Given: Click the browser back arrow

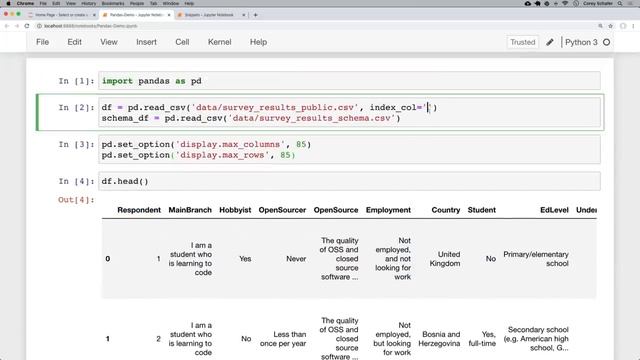Looking at the screenshot, I should click(x=7, y=26).
